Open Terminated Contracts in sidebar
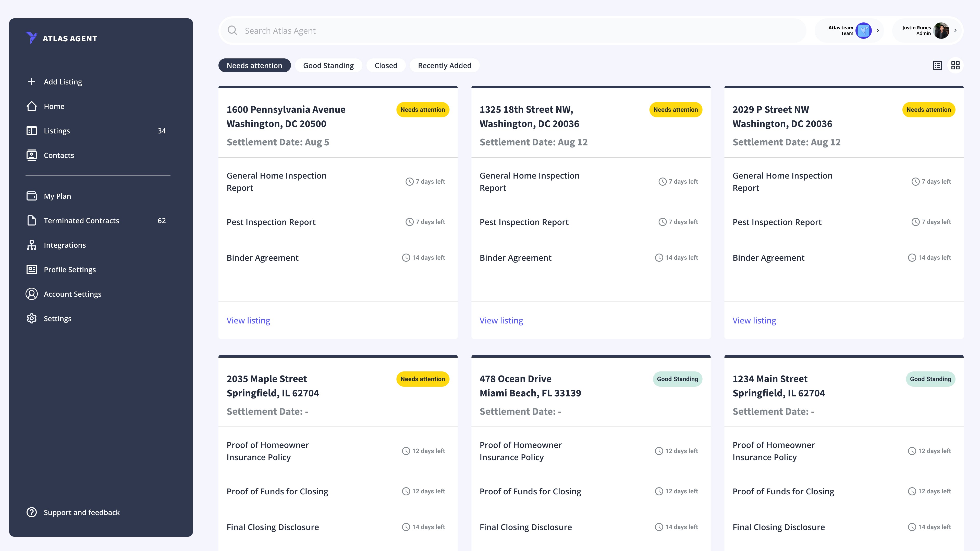The height and width of the screenshot is (551, 980). pyautogui.click(x=81, y=221)
